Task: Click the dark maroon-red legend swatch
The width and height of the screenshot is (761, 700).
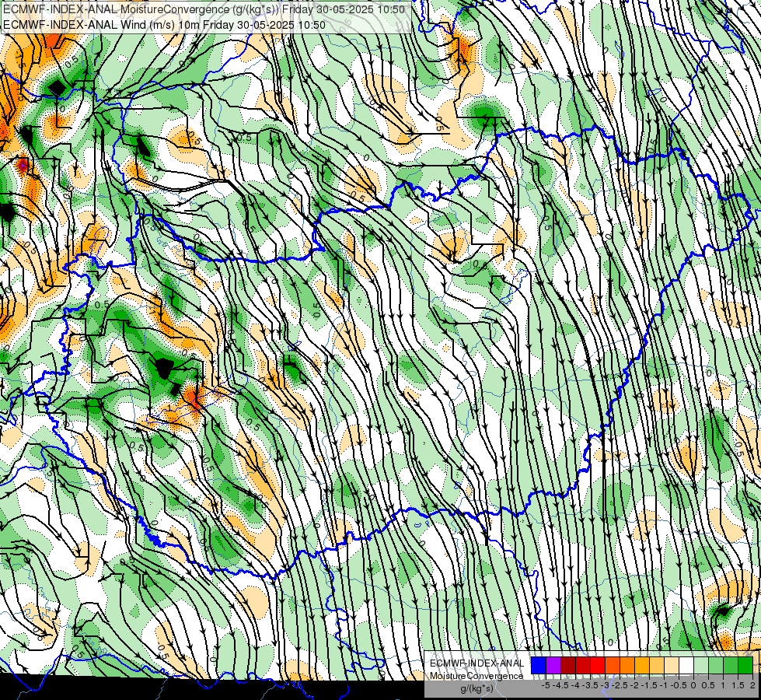Action: (x=568, y=666)
